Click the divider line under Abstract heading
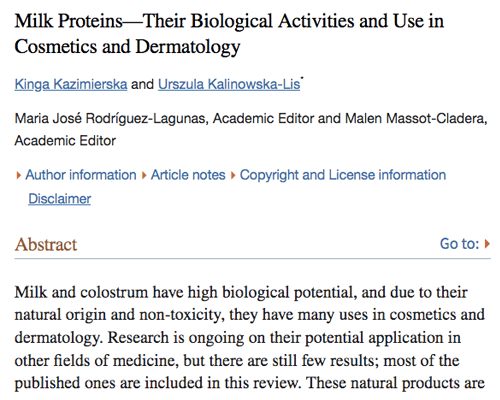The width and height of the screenshot is (500, 400). click(252, 258)
